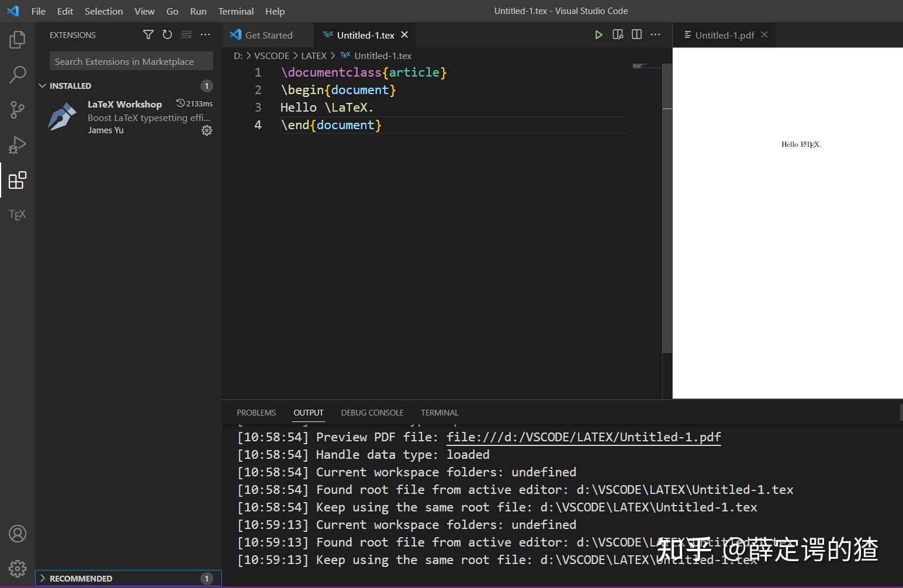Click publisher name James Yu
The width and height of the screenshot is (903, 588).
pyautogui.click(x=105, y=130)
